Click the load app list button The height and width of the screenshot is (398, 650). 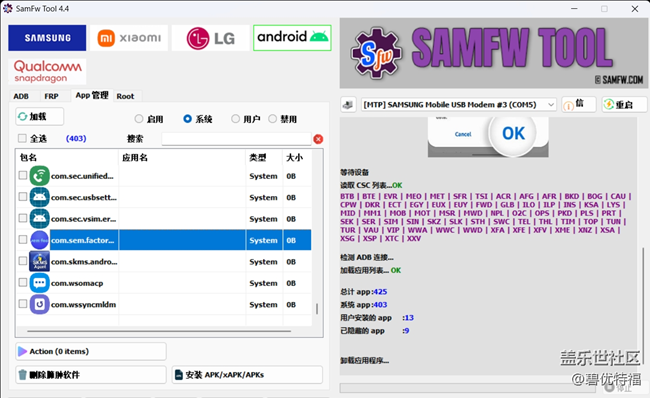coord(39,116)
